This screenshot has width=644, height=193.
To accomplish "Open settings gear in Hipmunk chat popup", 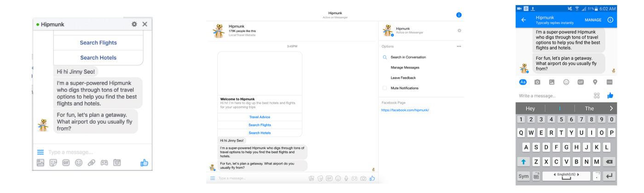I will [134, 24].
